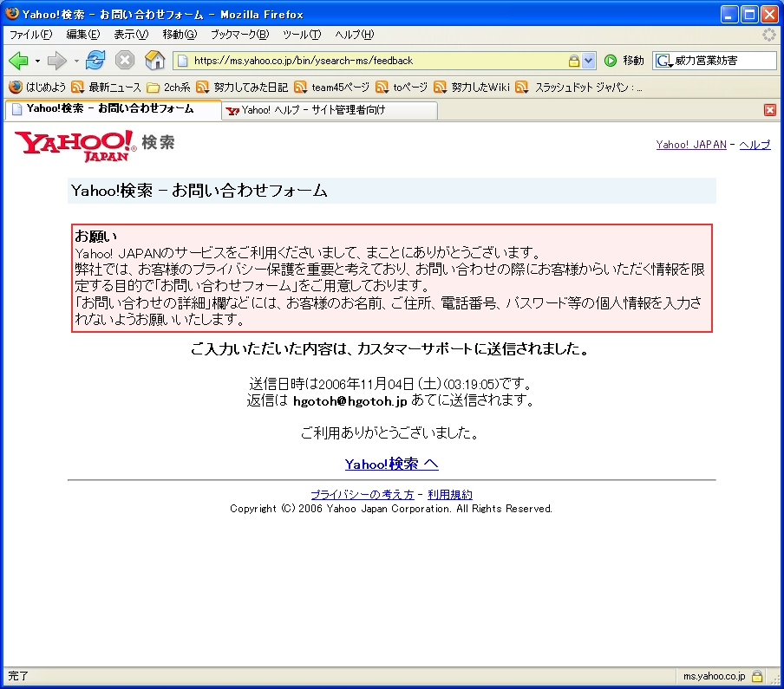
Task: Click the Yahoo!検索 へ link
Action: pyautogui.click(x=391, y=465)
